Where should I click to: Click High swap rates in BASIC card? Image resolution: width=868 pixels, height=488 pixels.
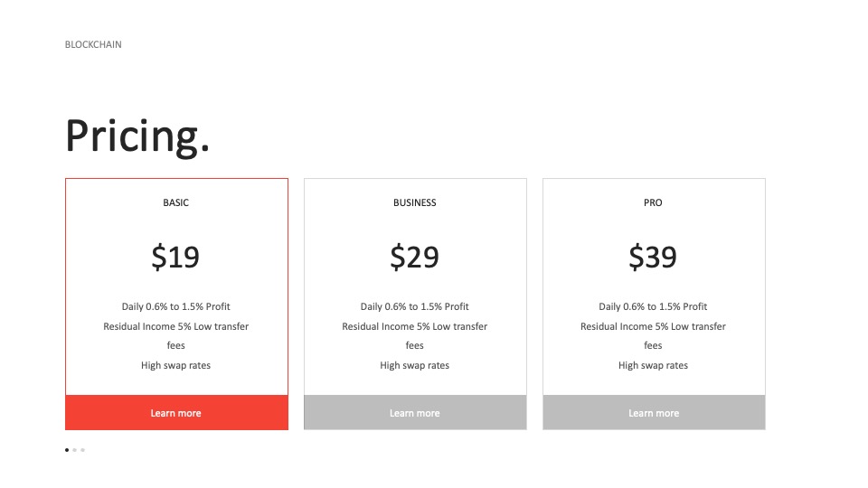tap(176, 365)
